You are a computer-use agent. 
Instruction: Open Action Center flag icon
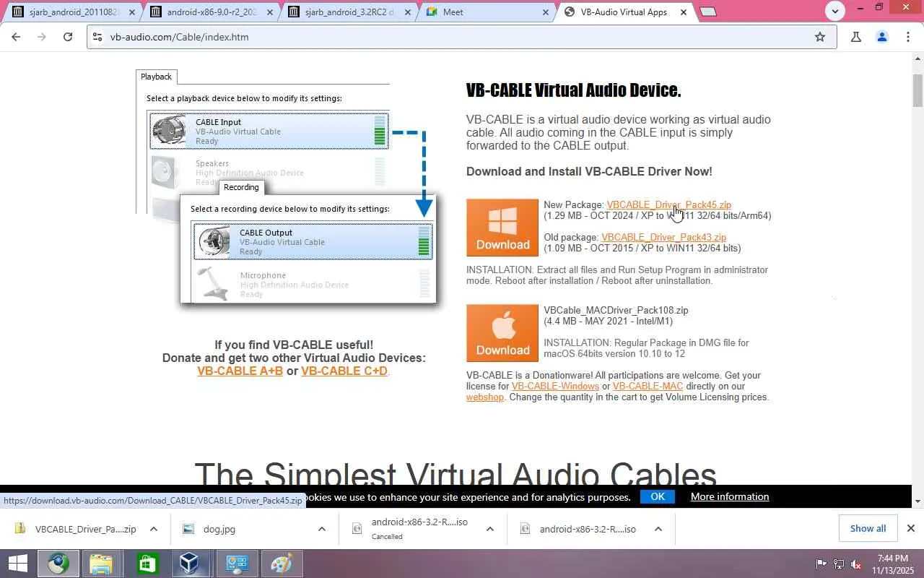click(x=821, y=564)
